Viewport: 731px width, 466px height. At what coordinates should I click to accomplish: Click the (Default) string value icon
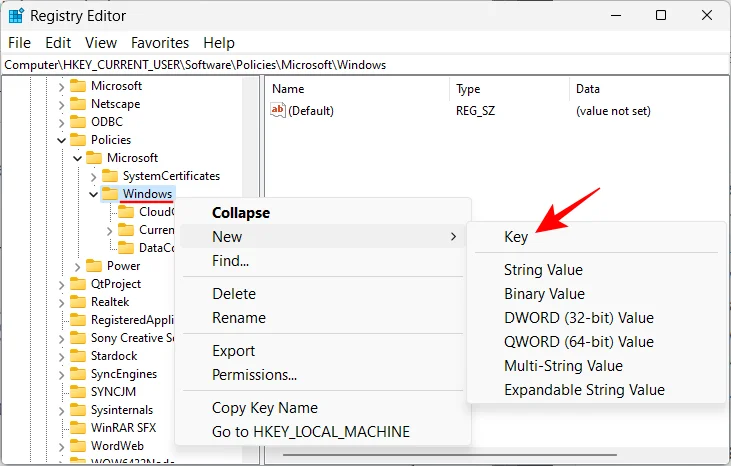click(x=278, y=111)
